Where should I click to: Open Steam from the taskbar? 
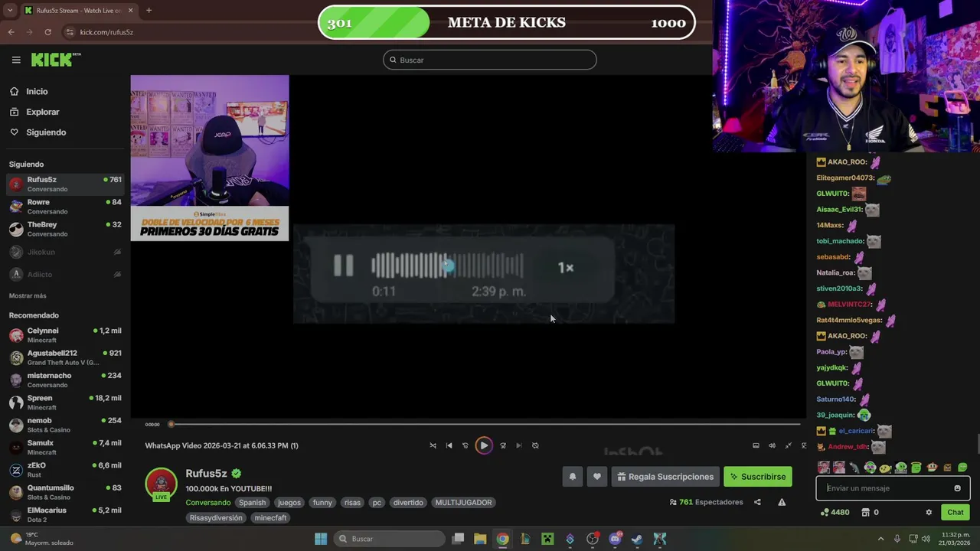pos(637,539)
